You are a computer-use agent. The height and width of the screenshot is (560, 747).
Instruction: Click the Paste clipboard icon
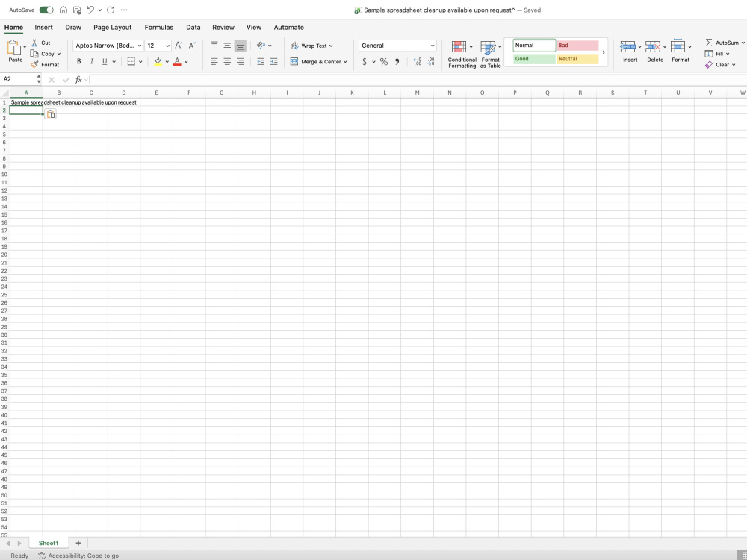13,48
